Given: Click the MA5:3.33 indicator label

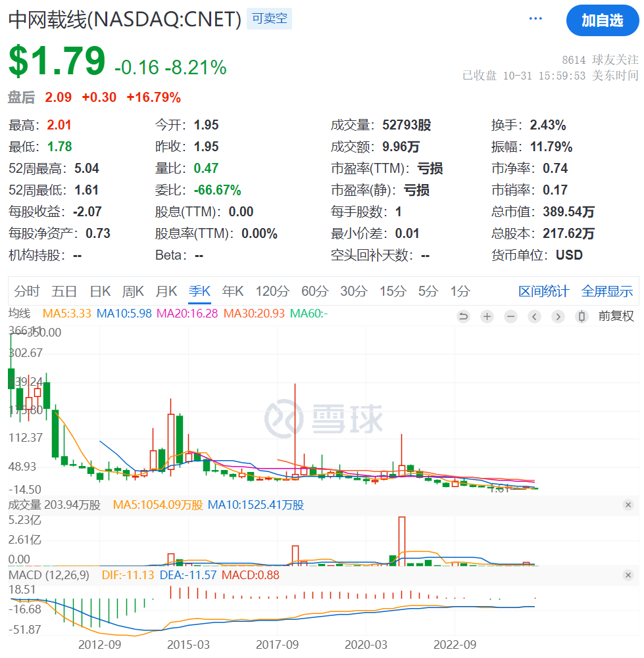Looking at the screenshot, I should [x=66, y=314].
